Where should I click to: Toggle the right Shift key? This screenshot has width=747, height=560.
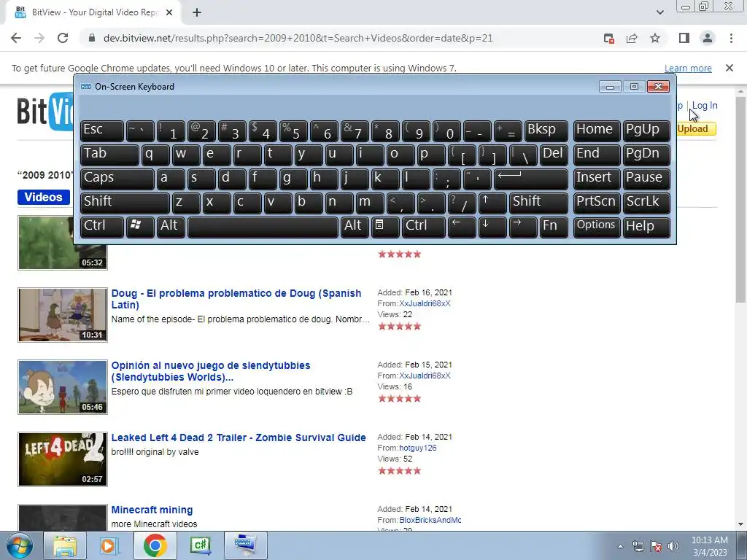click(538, 203)
